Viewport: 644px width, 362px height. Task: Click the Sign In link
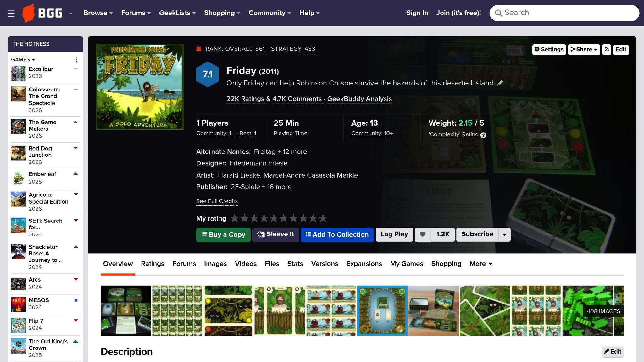[417, 13]
